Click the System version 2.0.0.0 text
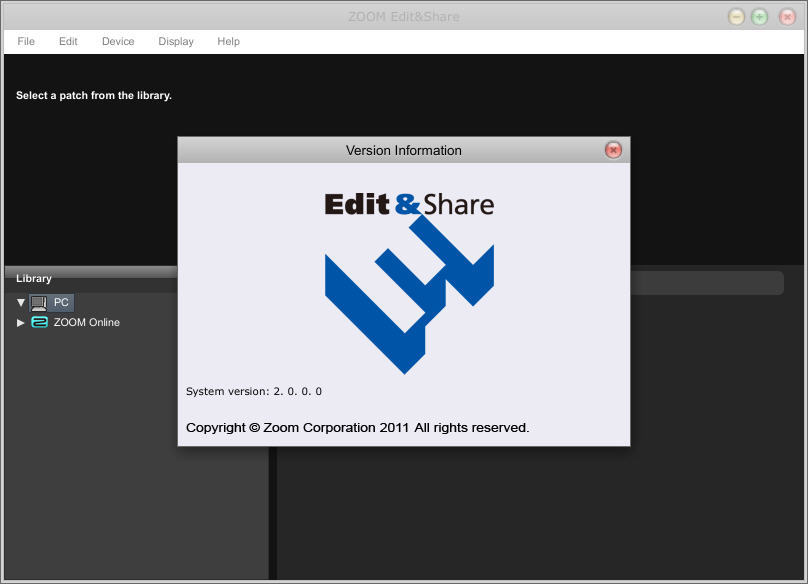This screenshot has height=584, width=808. point(254,391)
